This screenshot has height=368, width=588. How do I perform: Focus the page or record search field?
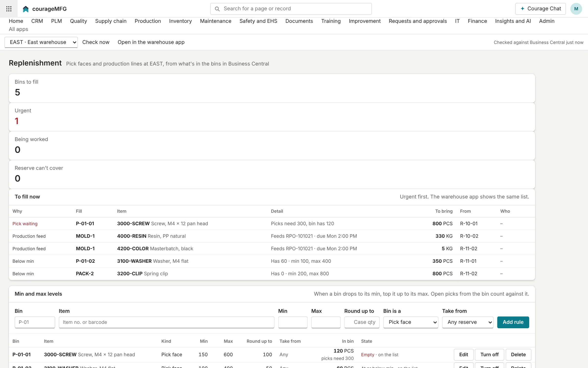point(291,9)
